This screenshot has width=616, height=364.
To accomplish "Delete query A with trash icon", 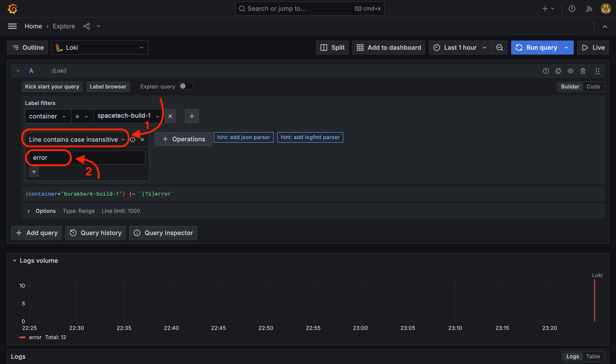I will pos(583,71).
